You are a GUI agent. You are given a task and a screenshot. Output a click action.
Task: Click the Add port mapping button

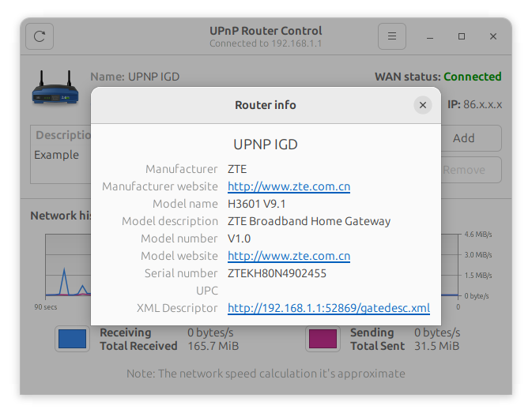(471, 138)
